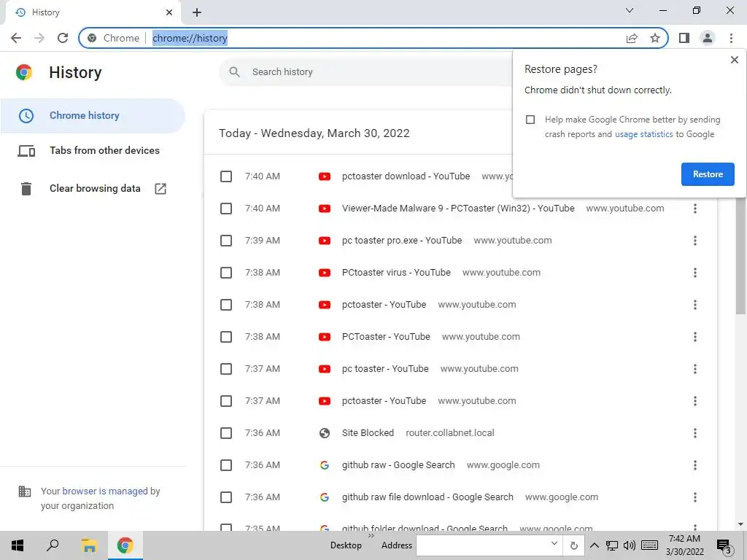This screenshot has height=560, width=747.
Task: Select the Chrome history sidebar item
Action: (93, 116)
